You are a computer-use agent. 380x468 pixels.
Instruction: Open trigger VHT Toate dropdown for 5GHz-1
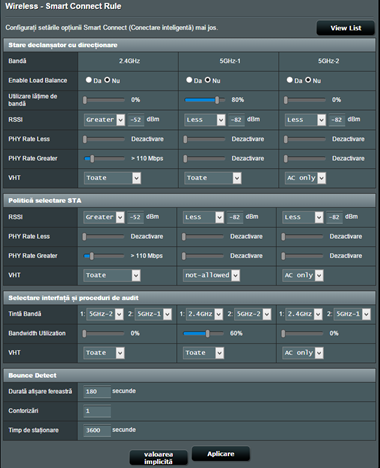(x=213, y=178)
